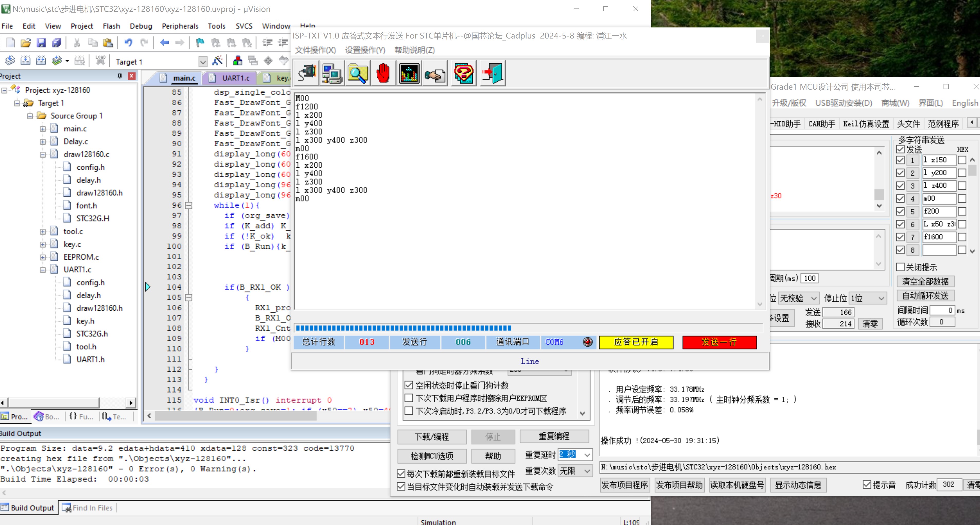Open Options for Target magic wand icon
The image size is (980, 525).
tap(217, 60)
